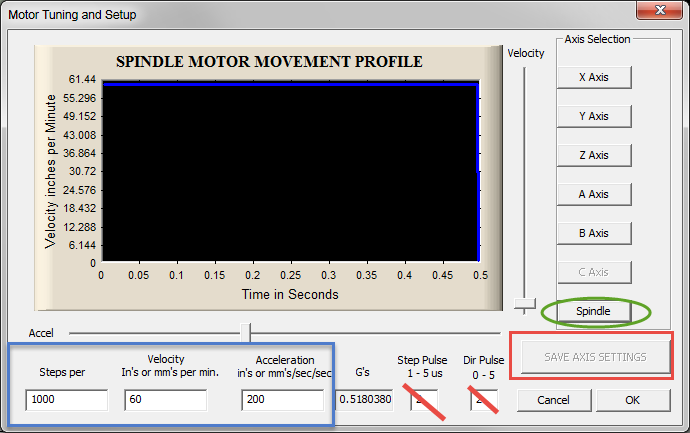Click the 'Time in Seconds' axis label

tap(290, 294)
